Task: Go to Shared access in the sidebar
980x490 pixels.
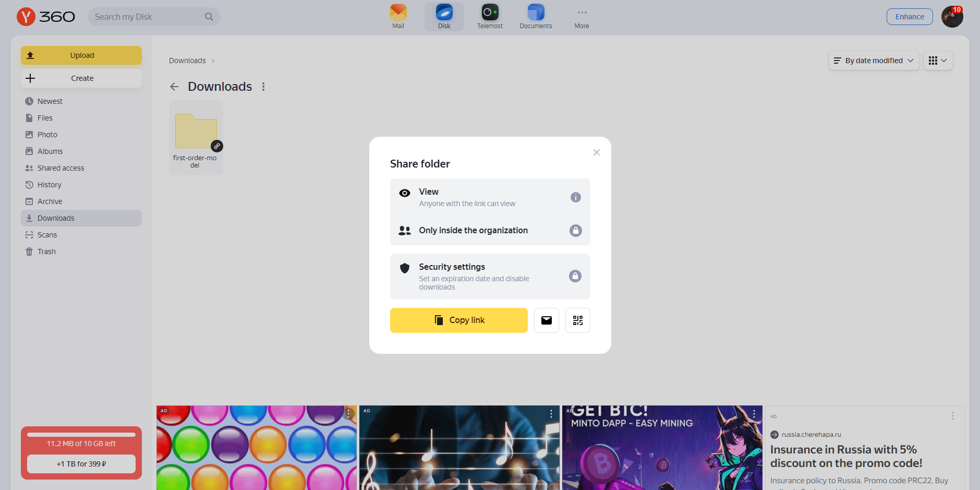Action: [x=61, y=168]
